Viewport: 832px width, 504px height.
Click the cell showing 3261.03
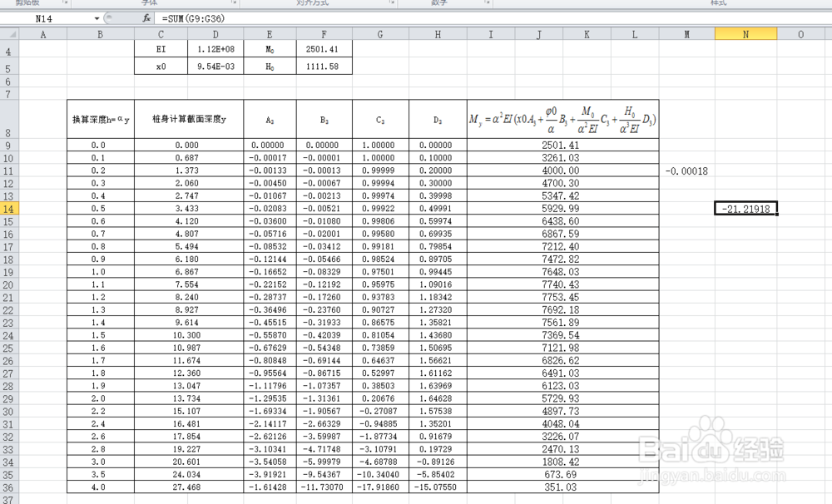(x=563, y=157)
